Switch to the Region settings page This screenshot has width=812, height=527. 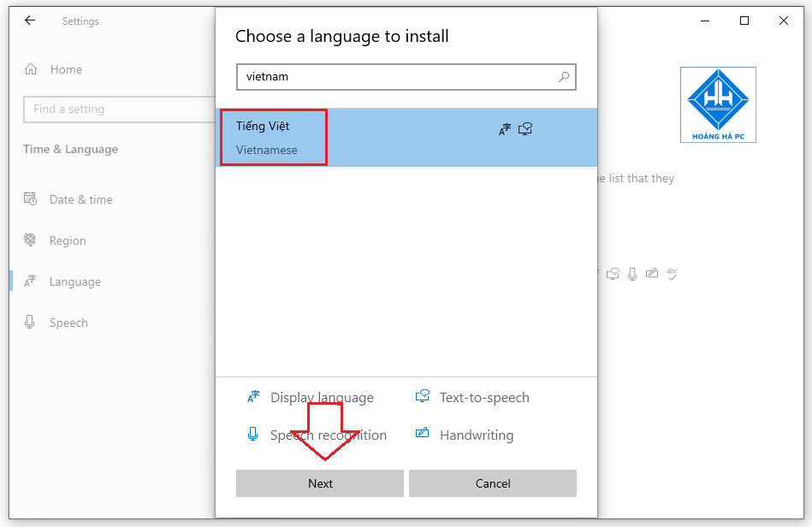tap(67, 240)
